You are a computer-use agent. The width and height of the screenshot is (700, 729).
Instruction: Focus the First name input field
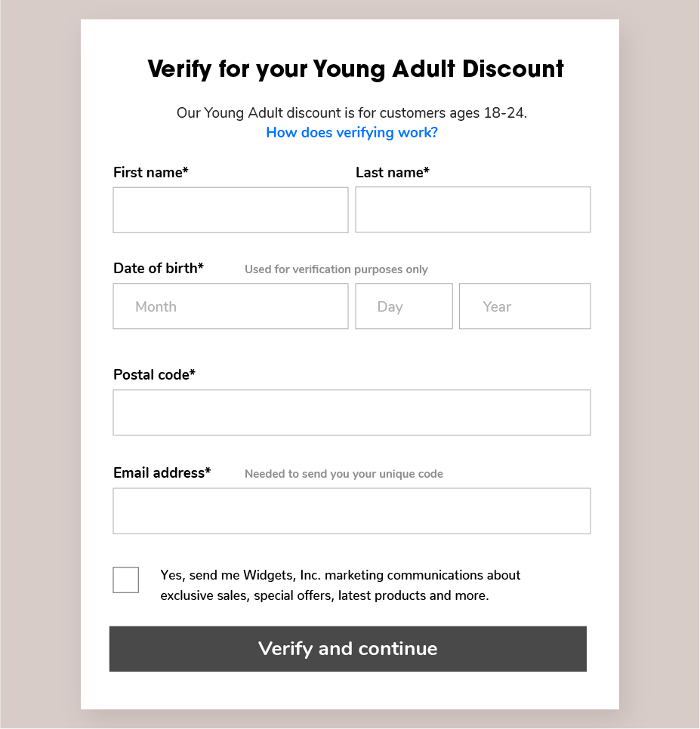[x=230, y=210]
